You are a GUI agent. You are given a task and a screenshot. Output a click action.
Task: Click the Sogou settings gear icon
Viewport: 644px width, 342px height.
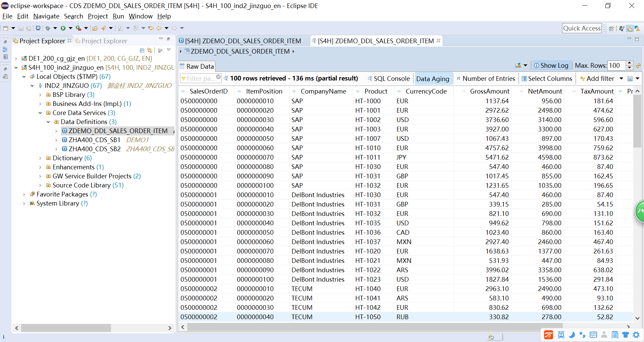[x=636, y=335]
